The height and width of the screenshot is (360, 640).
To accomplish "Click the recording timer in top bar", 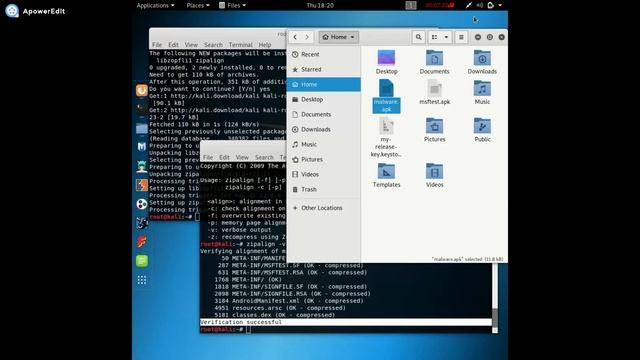I will tap(440, 5).
